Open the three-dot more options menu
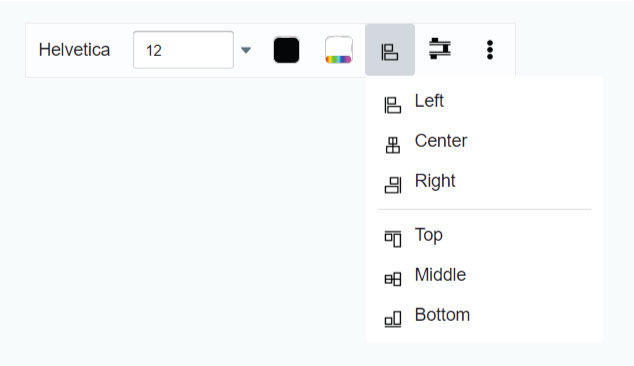 (x=490, y=50)
